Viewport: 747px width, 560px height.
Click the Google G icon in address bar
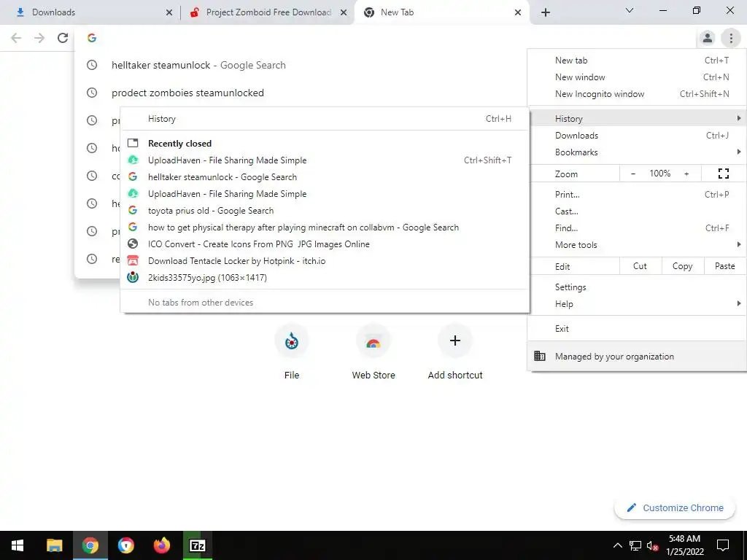point(92,38)
